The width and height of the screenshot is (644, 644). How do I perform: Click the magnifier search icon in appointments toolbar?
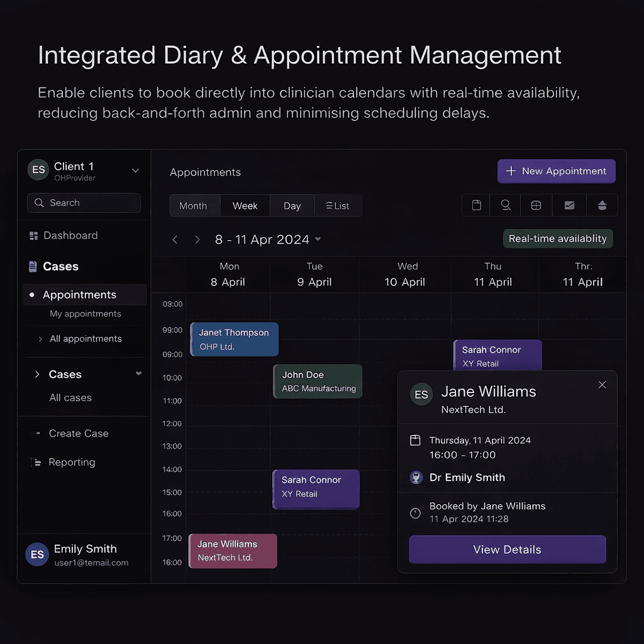click(506, 205)
